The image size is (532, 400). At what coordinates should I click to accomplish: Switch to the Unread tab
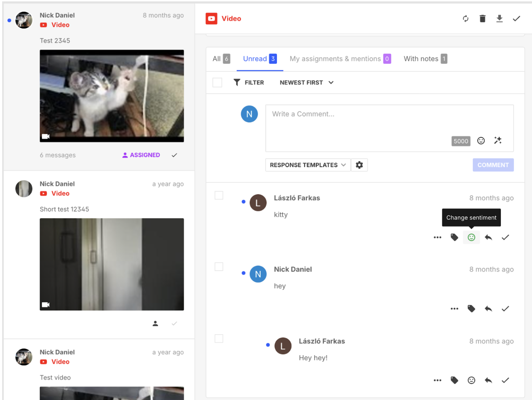[x=260, y=59]
